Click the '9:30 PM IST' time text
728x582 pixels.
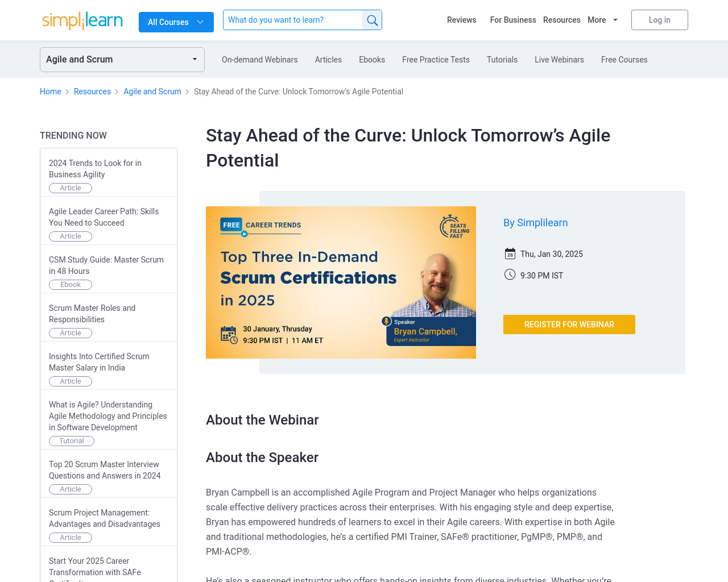(541, 276)
